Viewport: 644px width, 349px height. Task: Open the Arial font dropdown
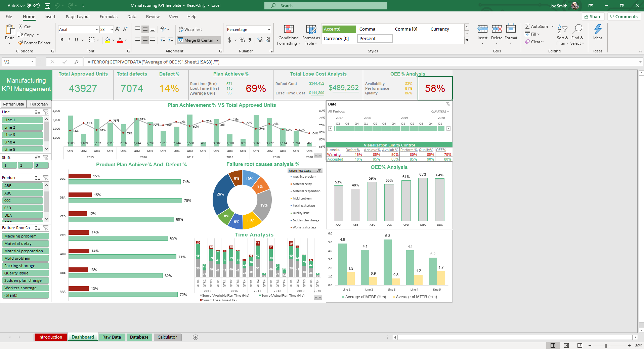(96, 29)
